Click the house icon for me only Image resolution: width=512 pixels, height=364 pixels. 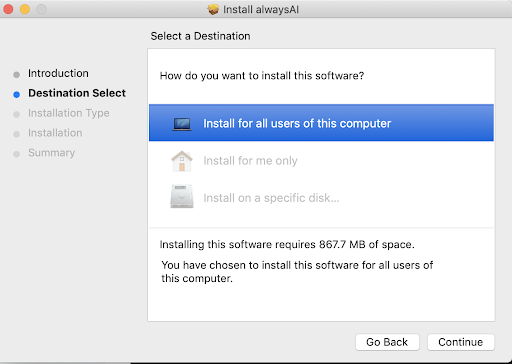pyautogui.click(x=182, y=161)
